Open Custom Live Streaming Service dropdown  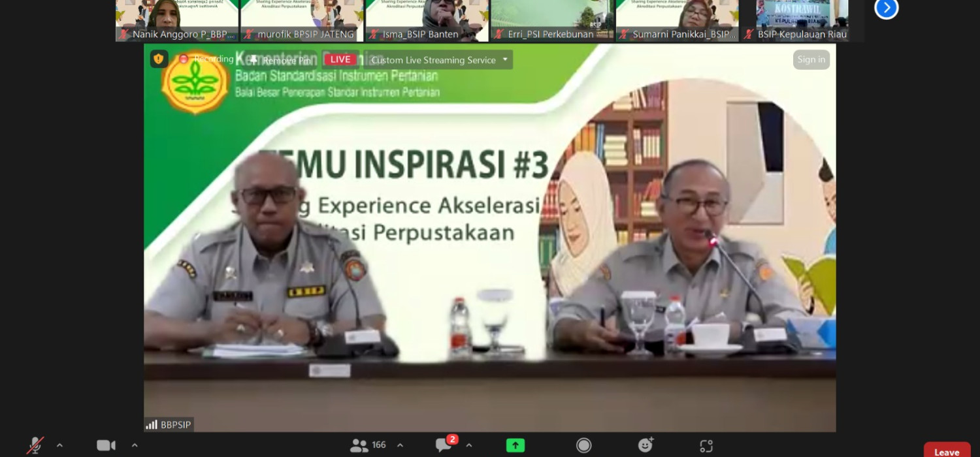pyautogui.click(x=439, y=60)
